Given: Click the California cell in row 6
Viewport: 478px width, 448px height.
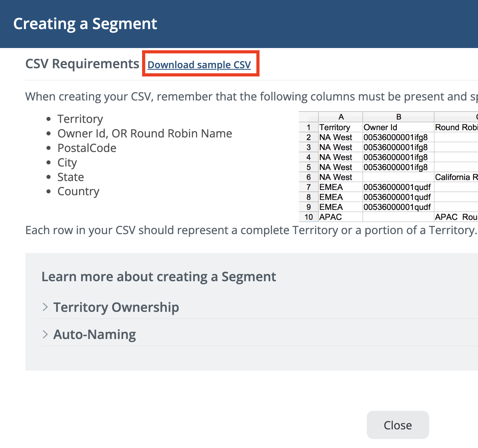Looking at the screenshot, I should [x=456, y=177].
